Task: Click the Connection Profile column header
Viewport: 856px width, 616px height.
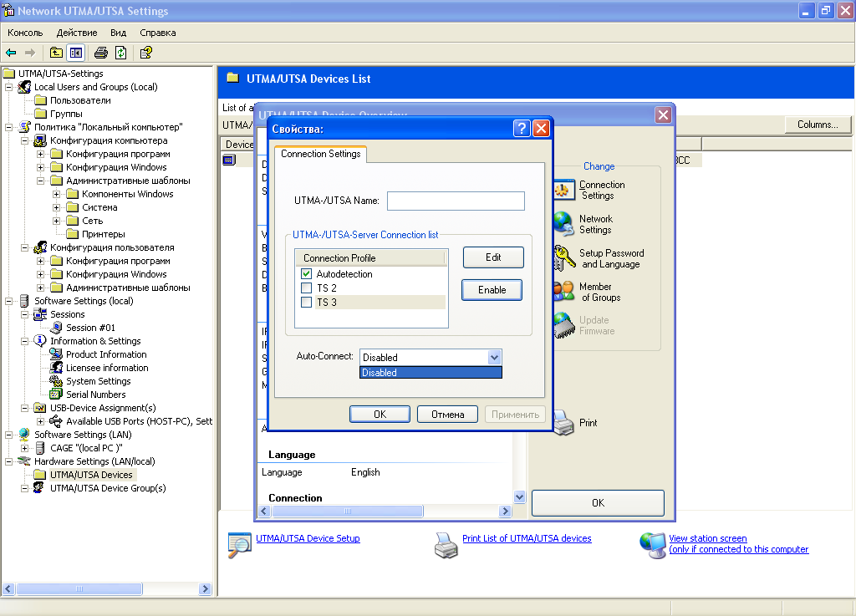Action: click(x=371, y=258)
